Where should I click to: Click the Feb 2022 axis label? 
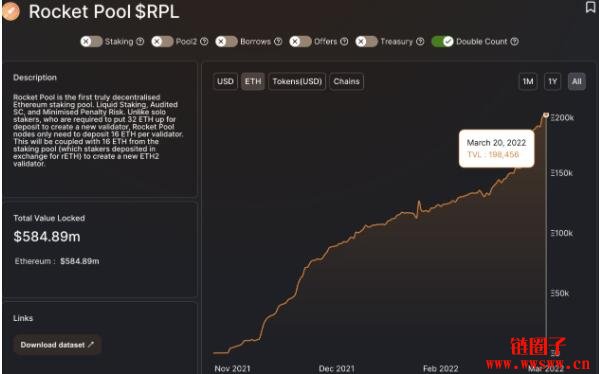(x=440, y=369)
